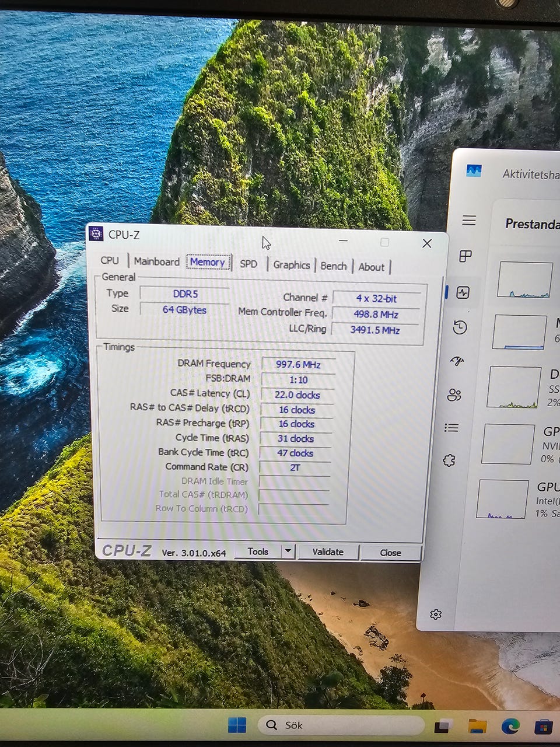Open the Users page in Task Manager
Viewport: 560px width, 747px height.
[454, 395]
